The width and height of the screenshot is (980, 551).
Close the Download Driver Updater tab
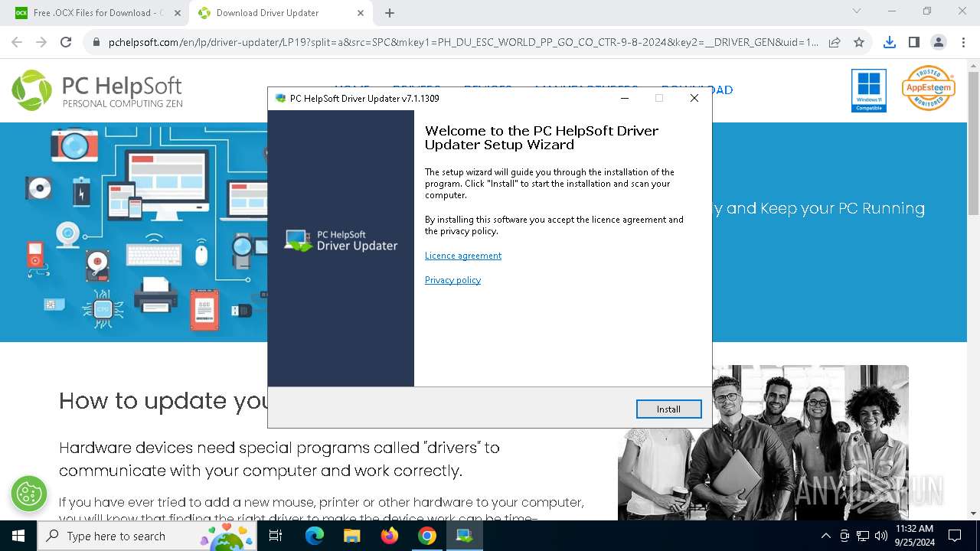361,13
